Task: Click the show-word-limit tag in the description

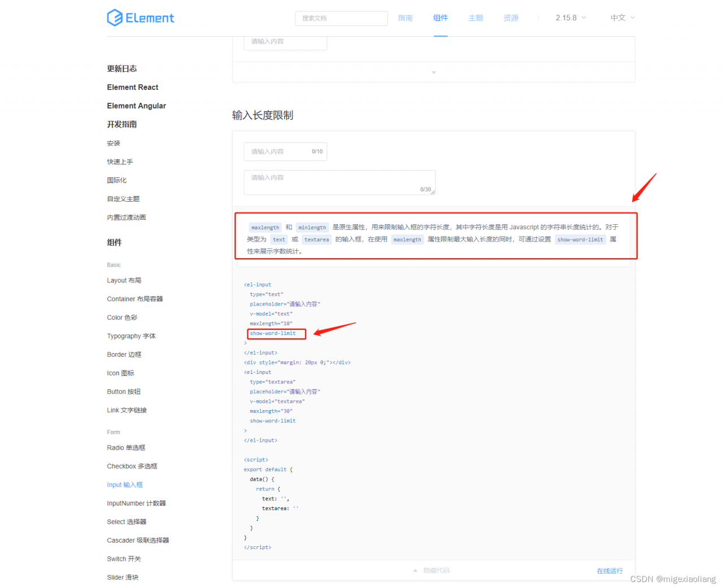Action: pos(580,240)
